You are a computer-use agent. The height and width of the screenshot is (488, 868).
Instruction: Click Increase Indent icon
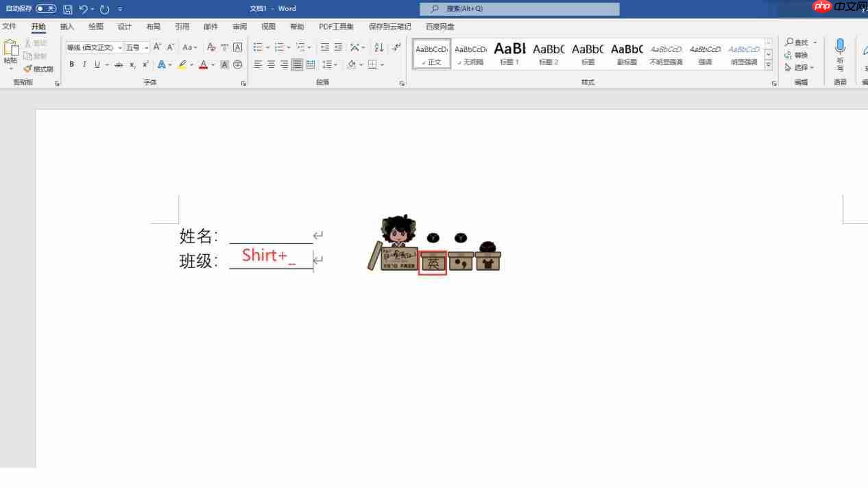(338, 47)
